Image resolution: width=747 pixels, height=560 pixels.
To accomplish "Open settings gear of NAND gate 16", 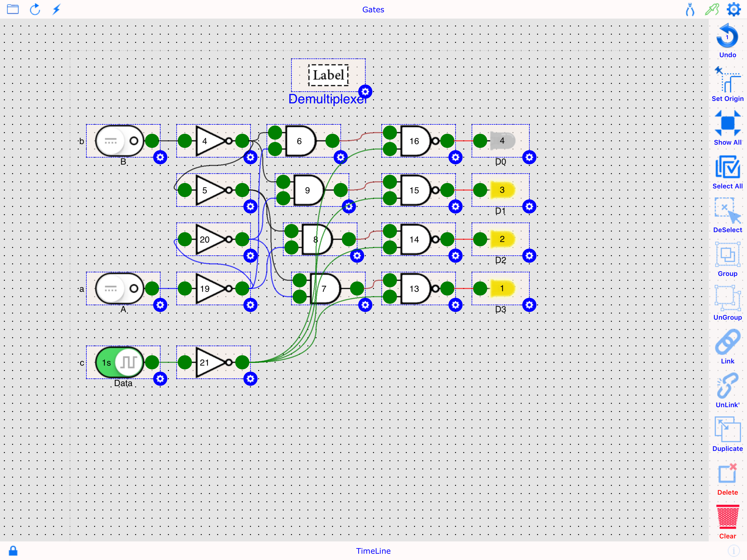I will (455, 157).
